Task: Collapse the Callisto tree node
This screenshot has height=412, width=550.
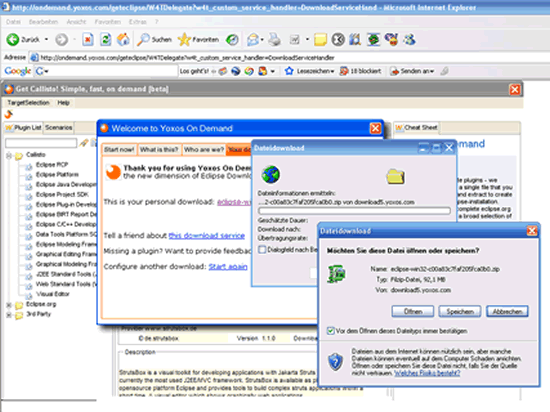Action: [9, 155]
